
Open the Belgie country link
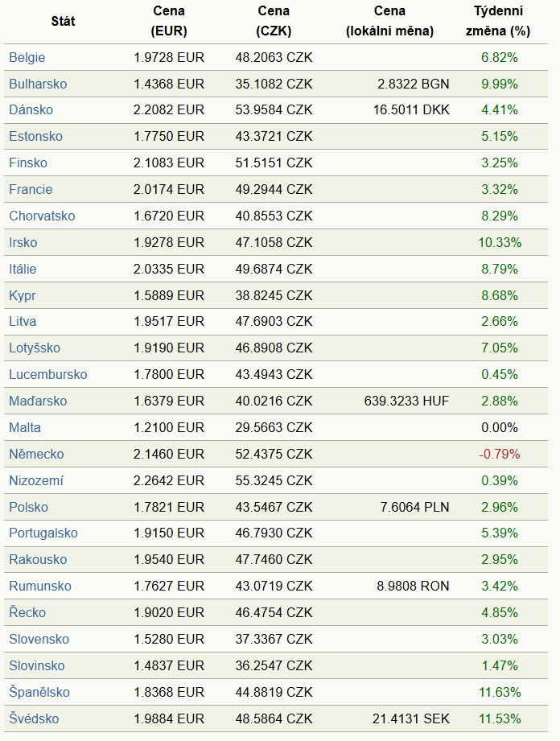point(27,57)
